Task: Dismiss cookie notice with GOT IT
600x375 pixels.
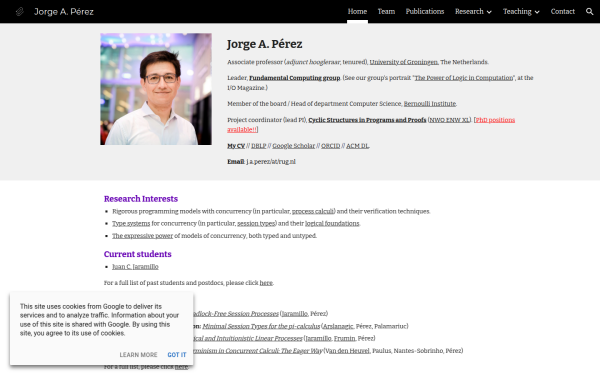Action: pos(177,355)
